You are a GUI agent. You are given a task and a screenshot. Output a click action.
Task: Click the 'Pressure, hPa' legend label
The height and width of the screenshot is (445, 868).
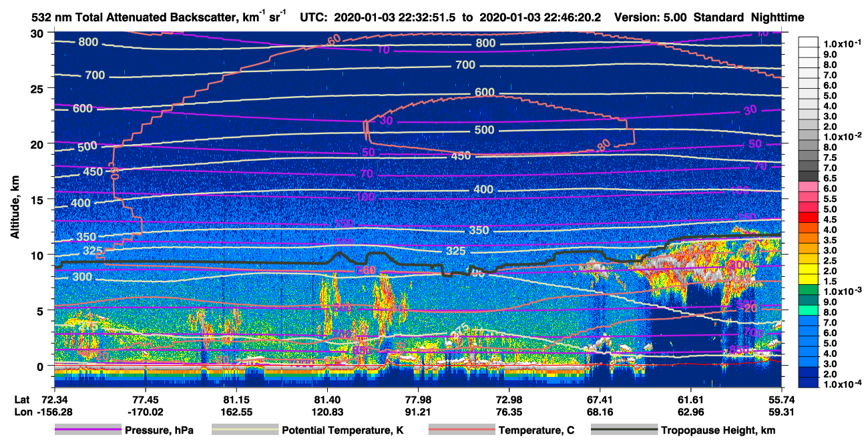(x=159, y=430)
